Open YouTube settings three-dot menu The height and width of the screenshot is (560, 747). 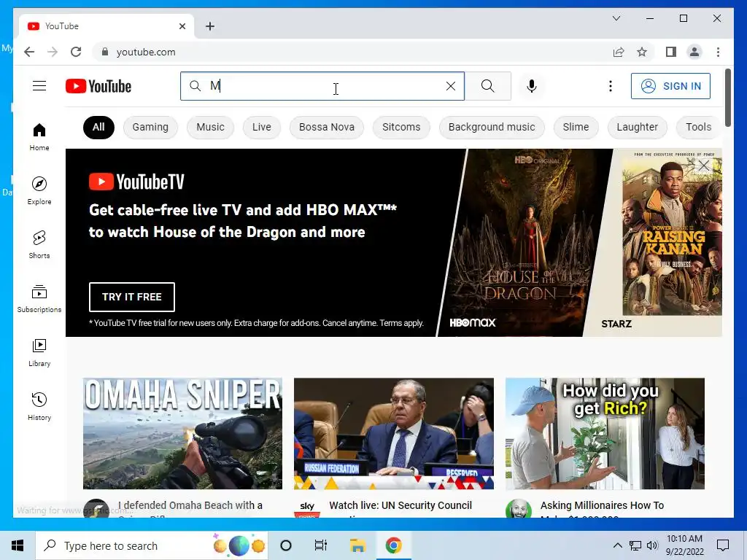pos(611,86)
